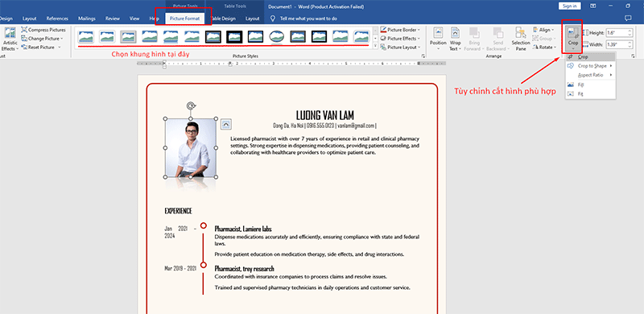Choose Crop in the dropdown menu
644x314 pixels.
pyautogui.click(x=590, y=56)
